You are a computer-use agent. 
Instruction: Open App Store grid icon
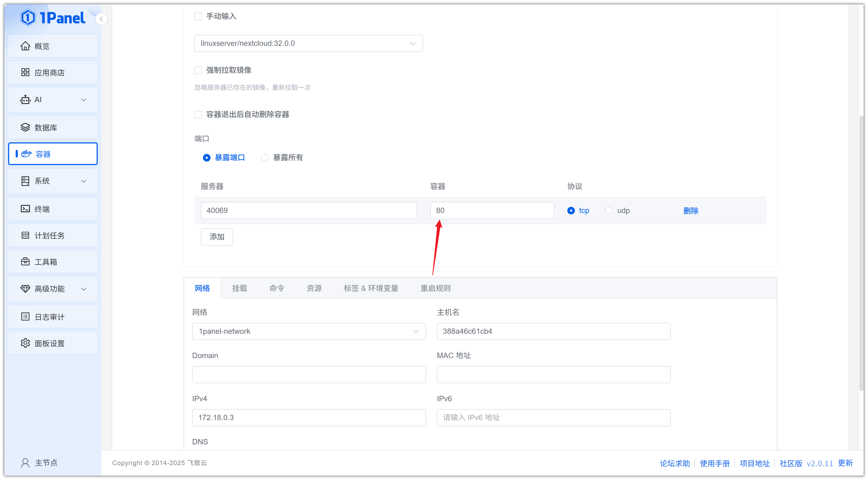tap(25, 72)
